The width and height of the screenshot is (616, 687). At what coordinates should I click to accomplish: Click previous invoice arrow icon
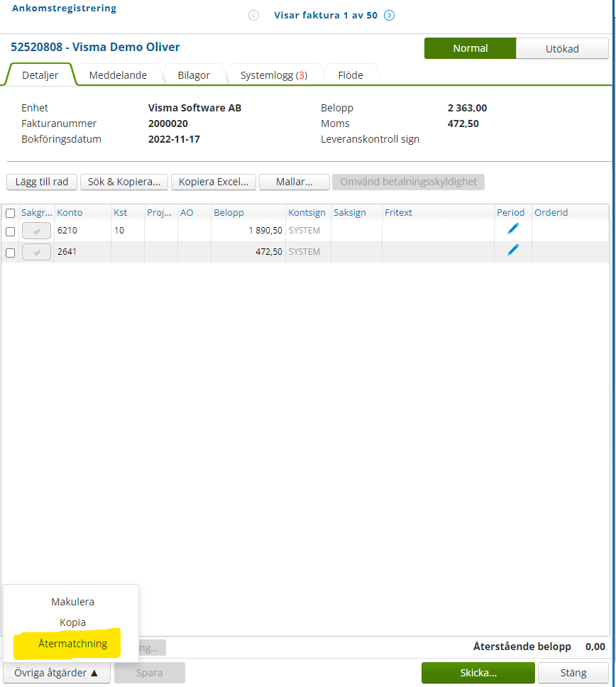click(x=253, y=16)
